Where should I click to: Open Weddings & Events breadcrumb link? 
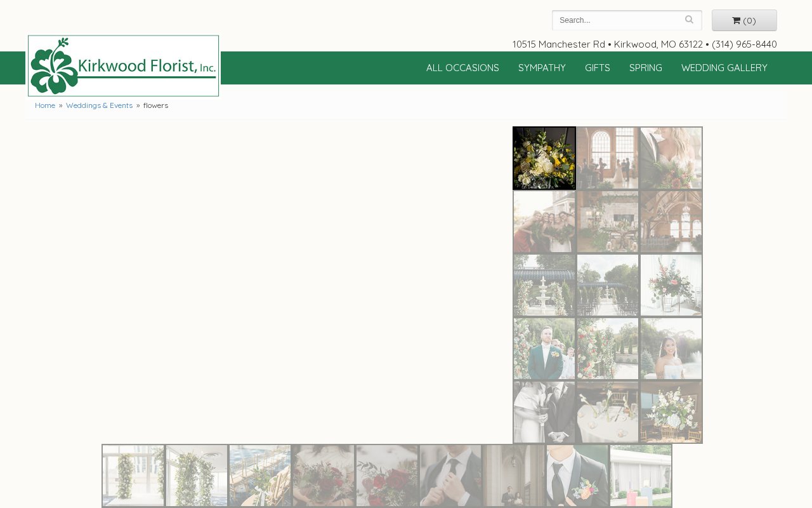tap(99, 105)
